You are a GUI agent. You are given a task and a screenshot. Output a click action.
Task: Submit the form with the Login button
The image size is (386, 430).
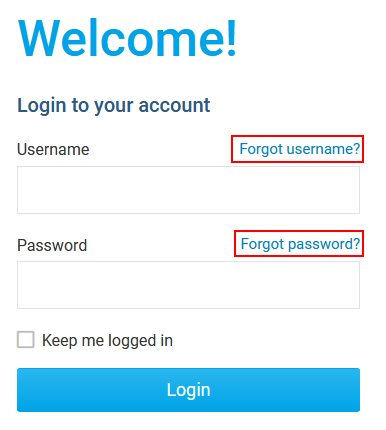[188, 390]
